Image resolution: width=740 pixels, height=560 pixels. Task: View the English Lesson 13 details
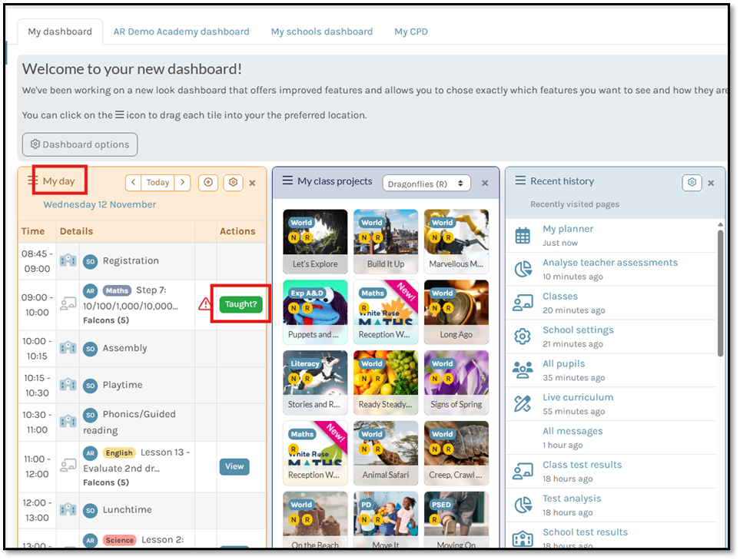[x=234, y=466]
